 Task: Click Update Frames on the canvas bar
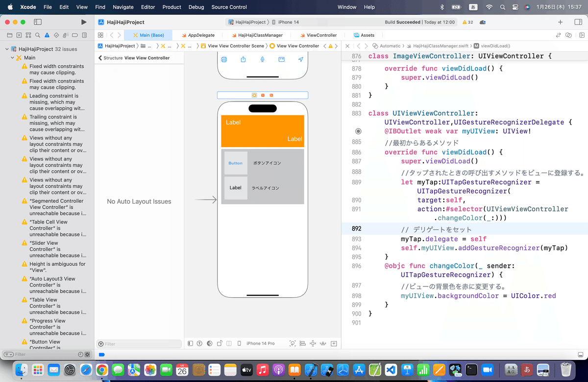(293, 344)
